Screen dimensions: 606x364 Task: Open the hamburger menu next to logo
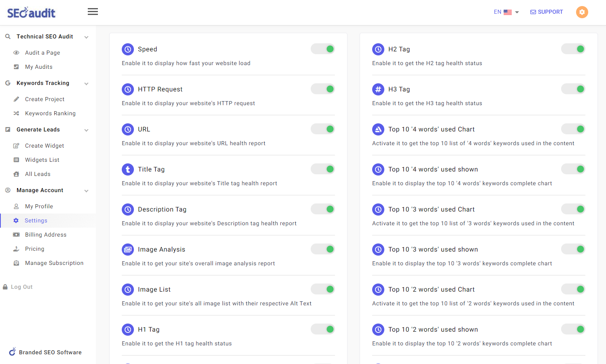coord(93,11)
